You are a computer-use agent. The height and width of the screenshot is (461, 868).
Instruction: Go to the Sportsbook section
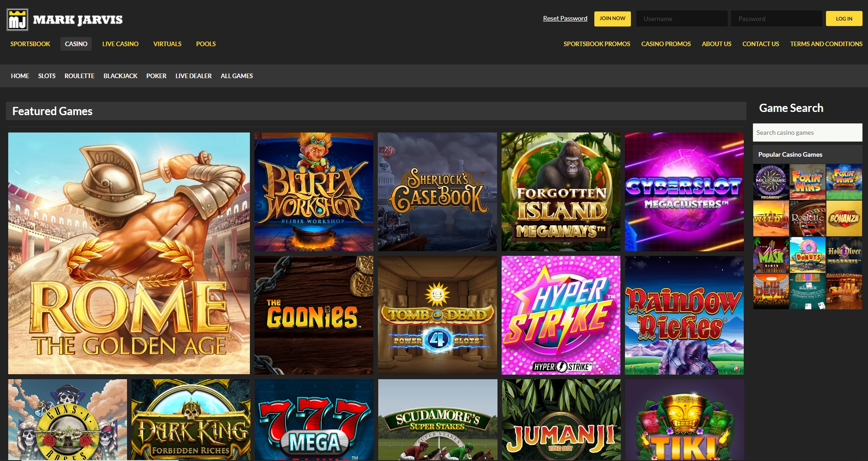pos(30,44)
